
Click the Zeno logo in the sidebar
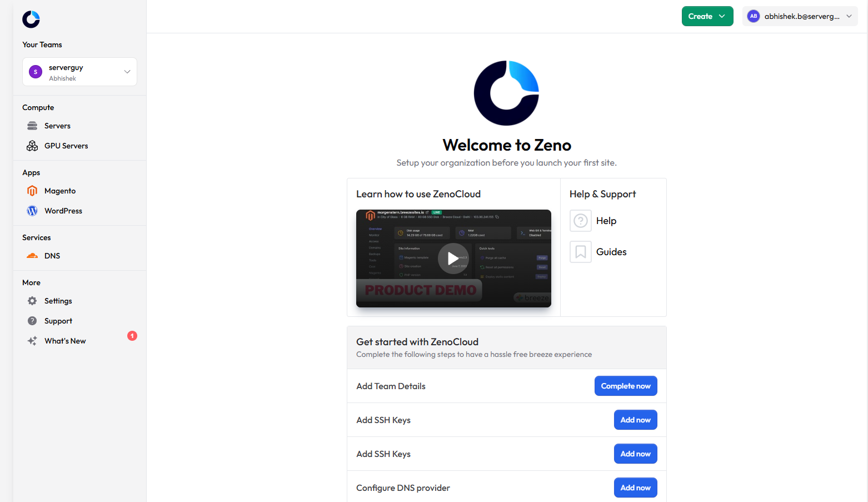[x=31, y=19]
